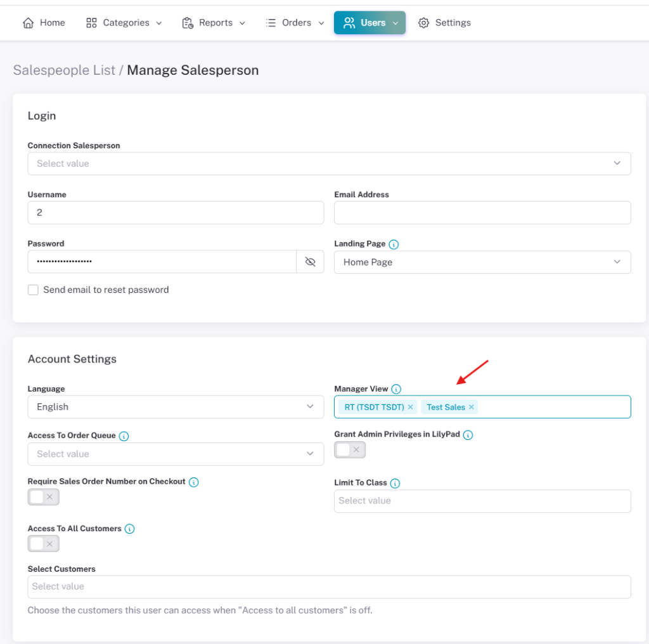Open the Users menu
The height and width of the screenshot is (644, 649).
click(x=369, y=23)
